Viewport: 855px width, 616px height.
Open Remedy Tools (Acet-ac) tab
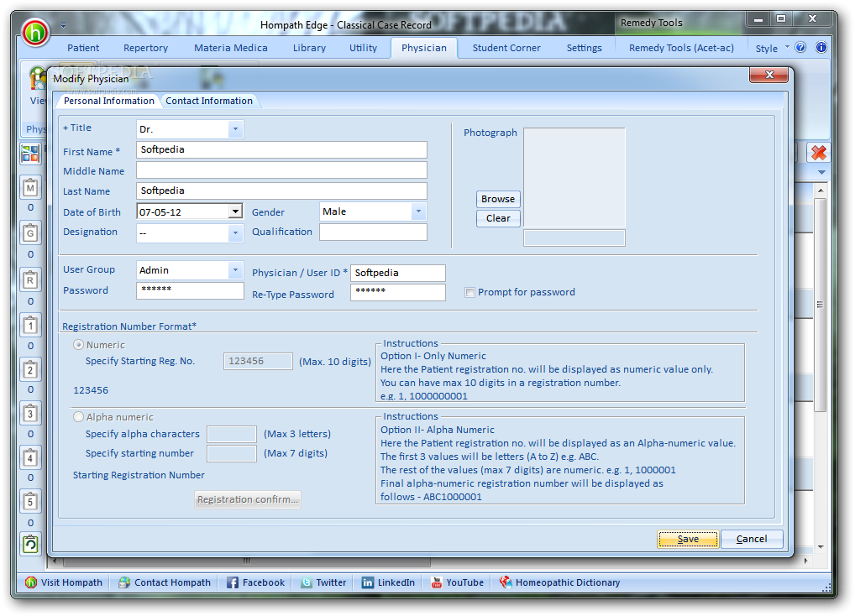point(682,48)
